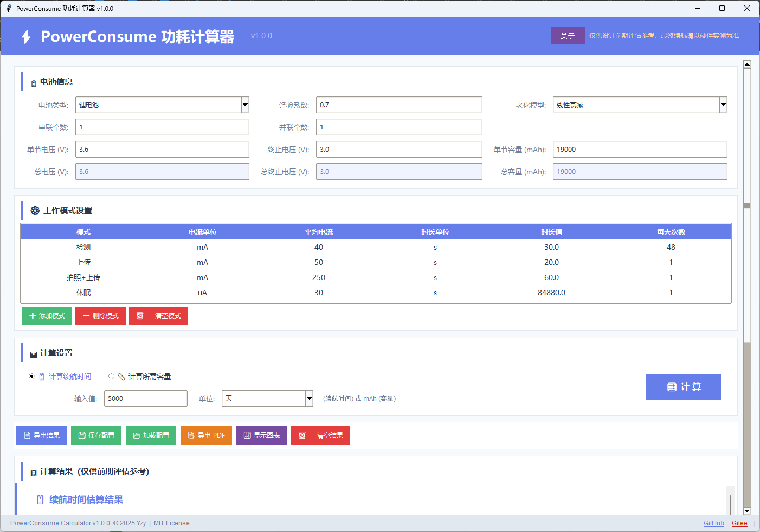The image size is (760, 532).
Task: Click the 每天次数 column header
Action: pyautogui.click(x=671, y=232)
